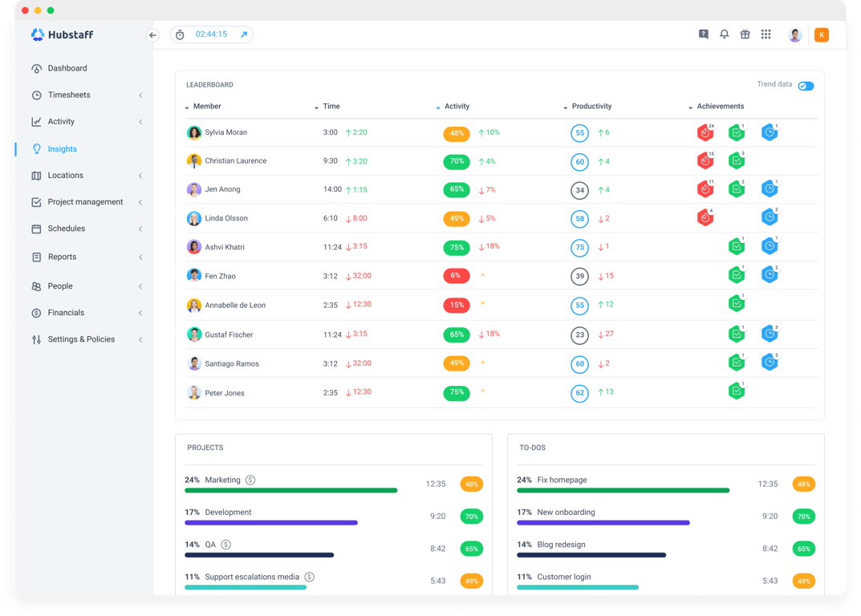Open the user profile avatar
The height and width of the screenshot is (616, 861).
tap(794, 34)
